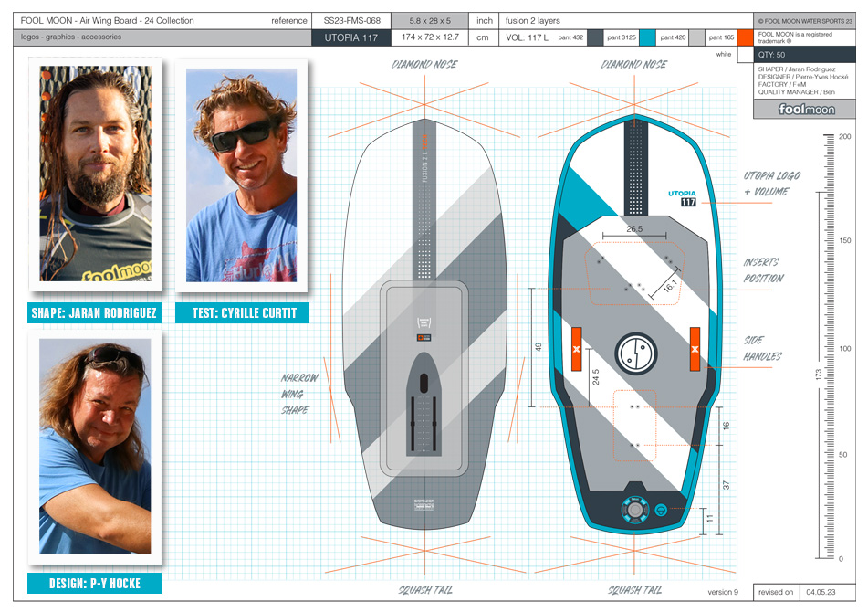Image resolution: width=868 pixels, height=612 pixels.
Task: Pick the orange pant 165 swatch
Action: (x=745, y=37)
